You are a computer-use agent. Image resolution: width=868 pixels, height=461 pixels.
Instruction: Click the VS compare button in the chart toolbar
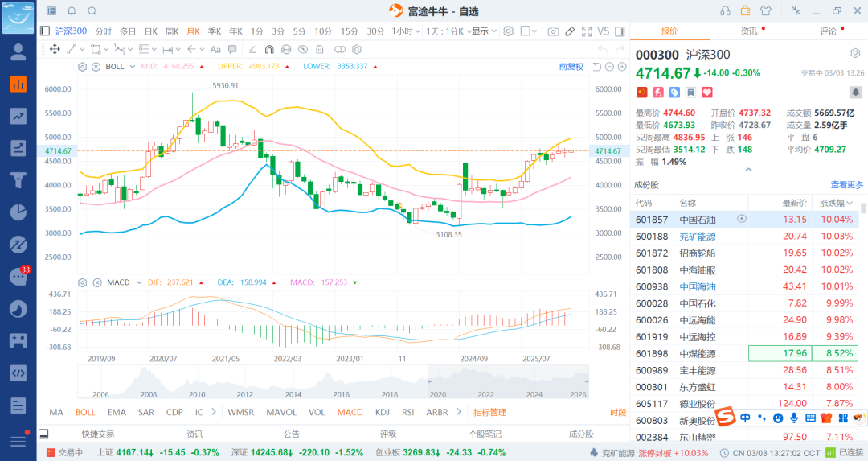tap(603, 31)
